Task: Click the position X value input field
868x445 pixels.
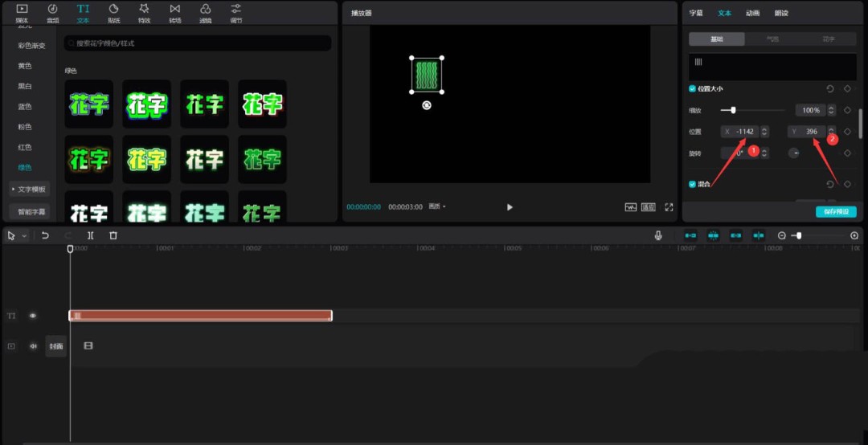Action: [743, 132]
